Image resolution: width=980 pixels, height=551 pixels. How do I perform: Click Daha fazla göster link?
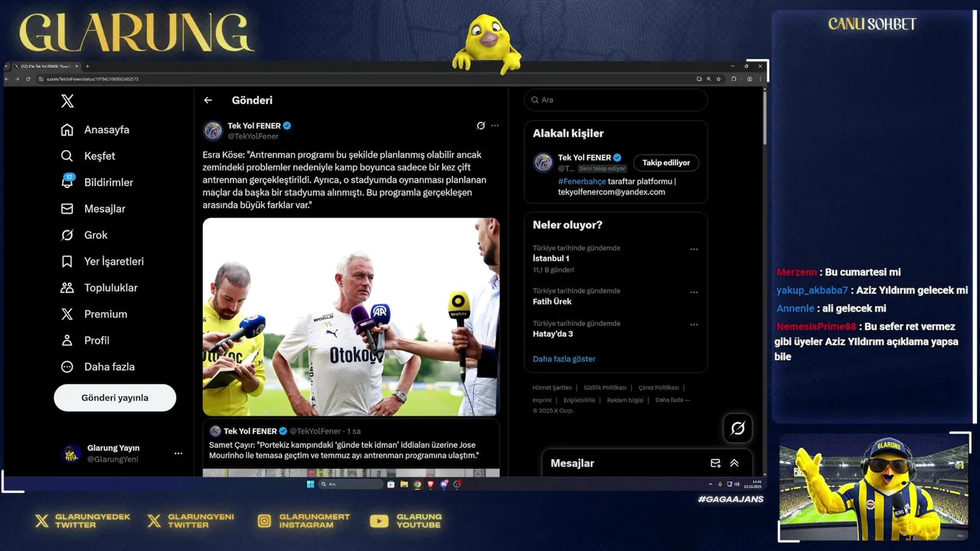563,359
